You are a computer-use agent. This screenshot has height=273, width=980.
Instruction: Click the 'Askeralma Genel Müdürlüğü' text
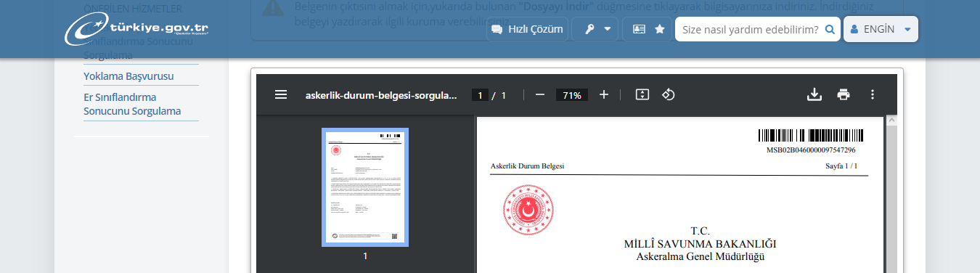(701, 256)
